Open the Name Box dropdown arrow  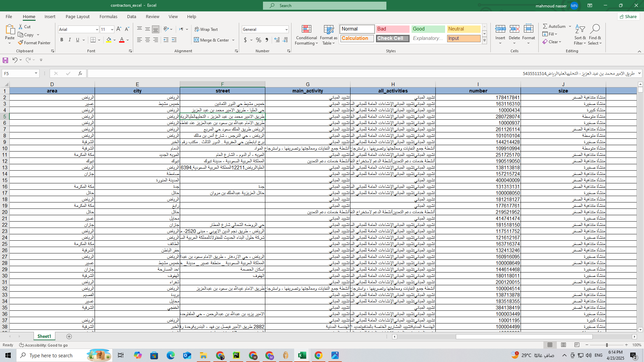[x=36, y=73]
